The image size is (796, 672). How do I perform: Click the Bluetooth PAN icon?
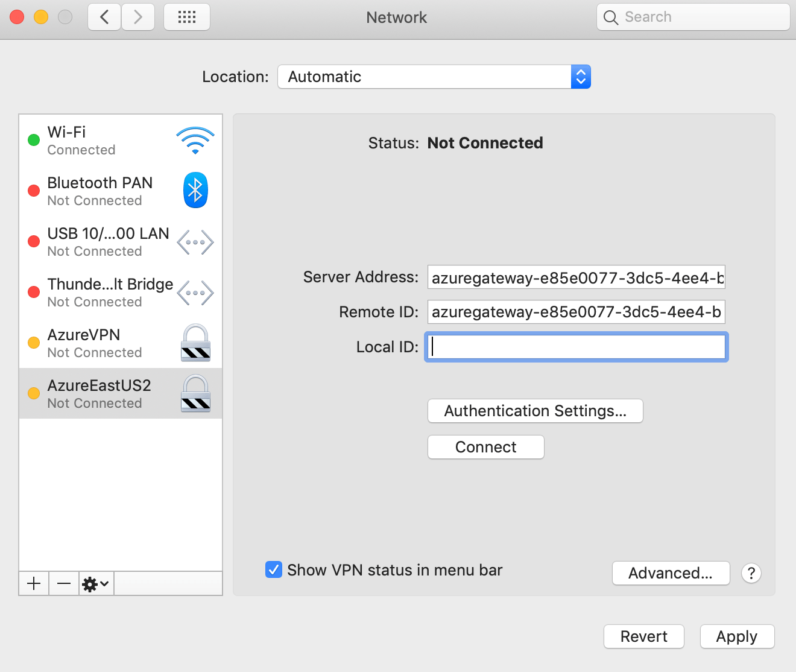point(195,191)
